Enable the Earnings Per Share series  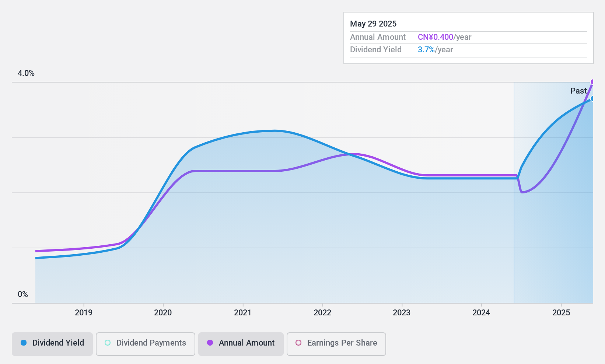tap(336, 344)
